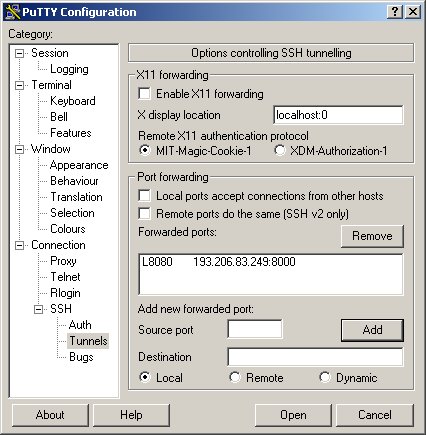Screen dimensions: 426x435
Task: Open Telnet settings
Action: (65, 277)
